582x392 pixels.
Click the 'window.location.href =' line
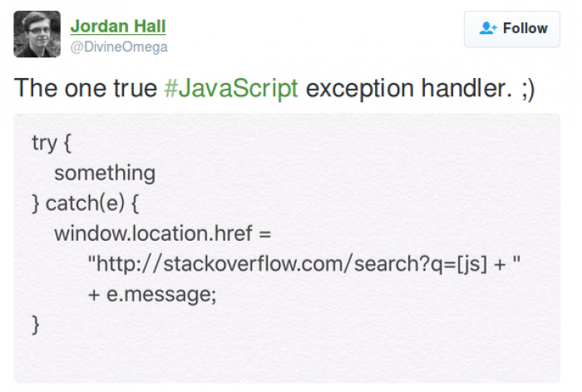pos(163,233)
